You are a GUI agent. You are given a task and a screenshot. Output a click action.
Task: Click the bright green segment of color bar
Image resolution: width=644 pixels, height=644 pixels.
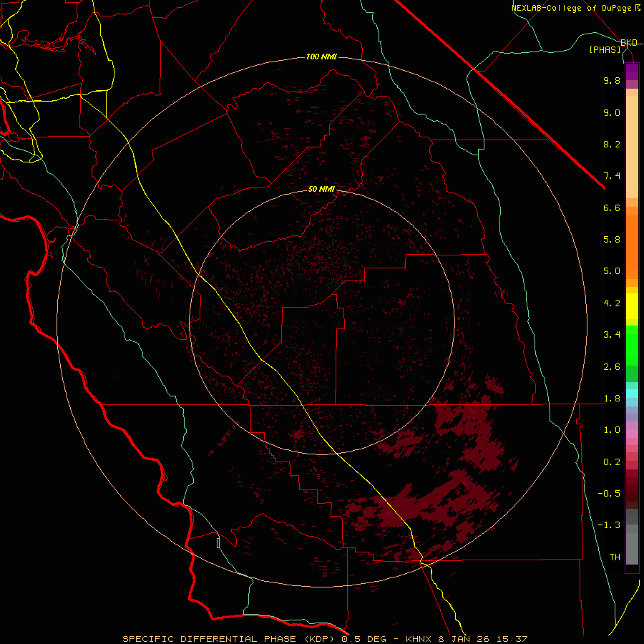coord(632,345)
